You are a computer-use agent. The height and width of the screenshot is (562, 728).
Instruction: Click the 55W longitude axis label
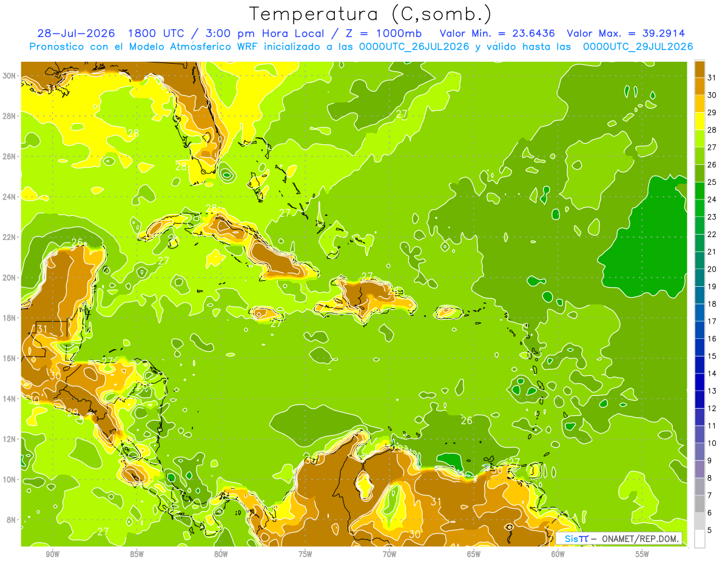coord(642,554)
